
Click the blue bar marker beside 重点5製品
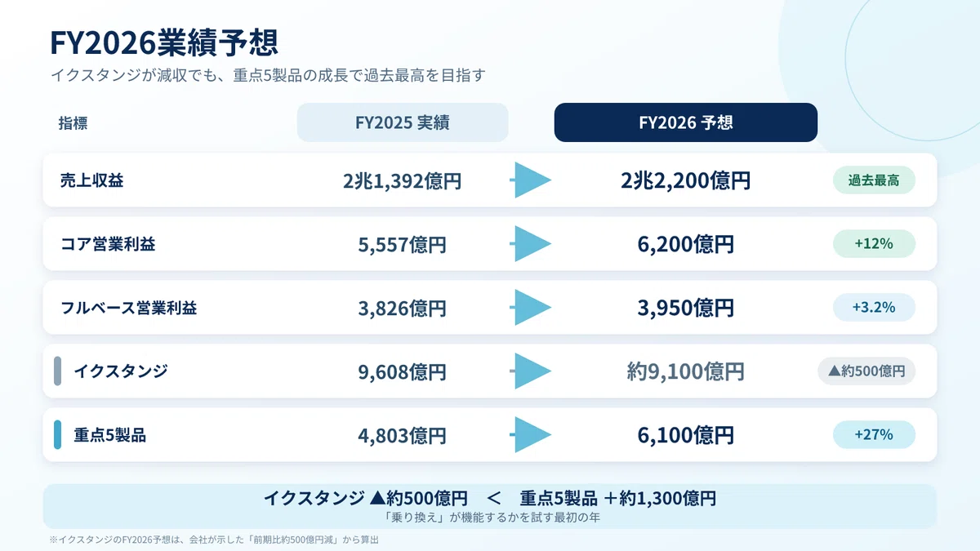pos(58,435)
